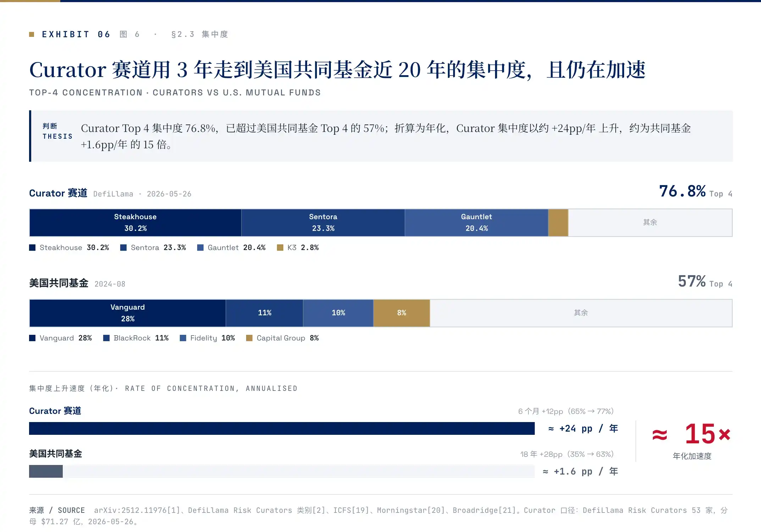
Task: Click the "Fidelity 10%" legend text
Action: 213,338
